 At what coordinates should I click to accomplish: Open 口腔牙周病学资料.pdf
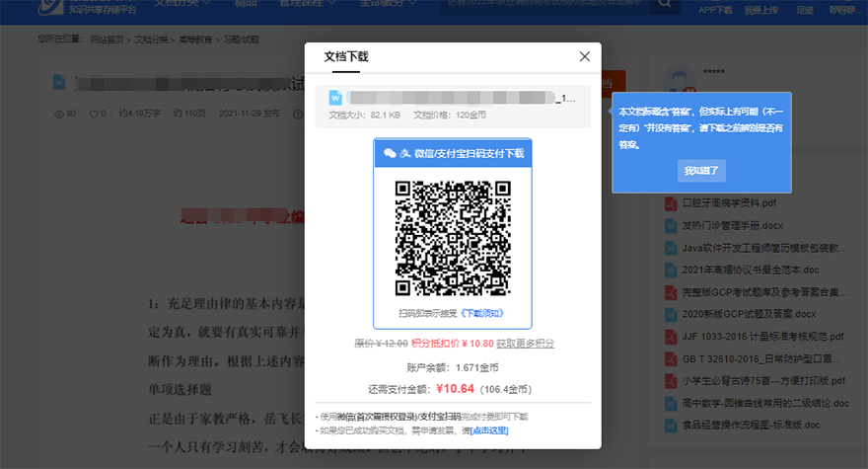pyautogui.click(x=729, y=202)
